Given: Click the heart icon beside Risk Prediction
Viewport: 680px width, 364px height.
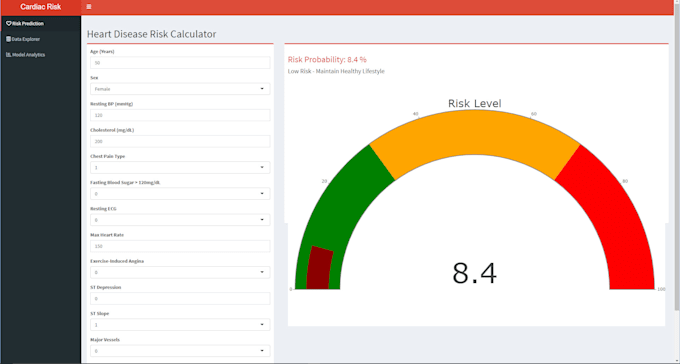Looking at the screenshot, I should (x=9, y=23).
